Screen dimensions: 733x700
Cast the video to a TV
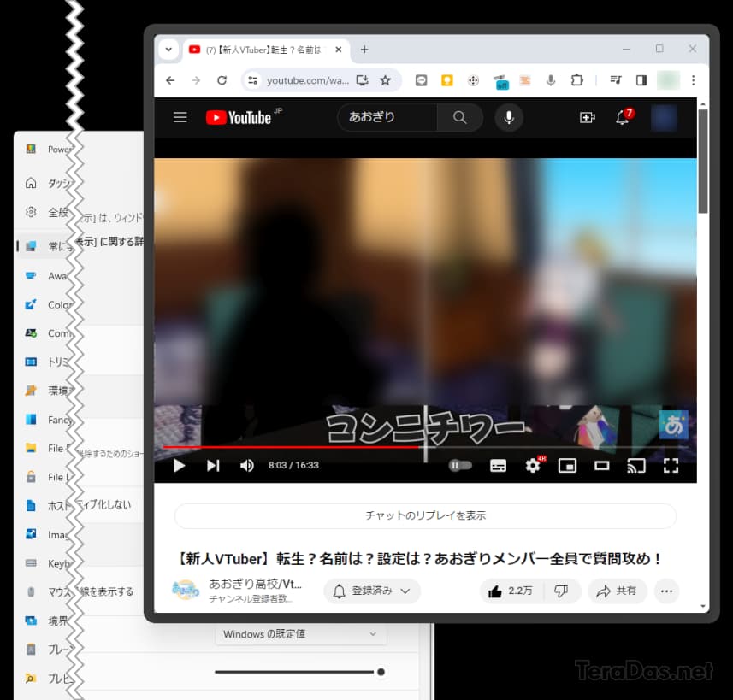[636, 466]
